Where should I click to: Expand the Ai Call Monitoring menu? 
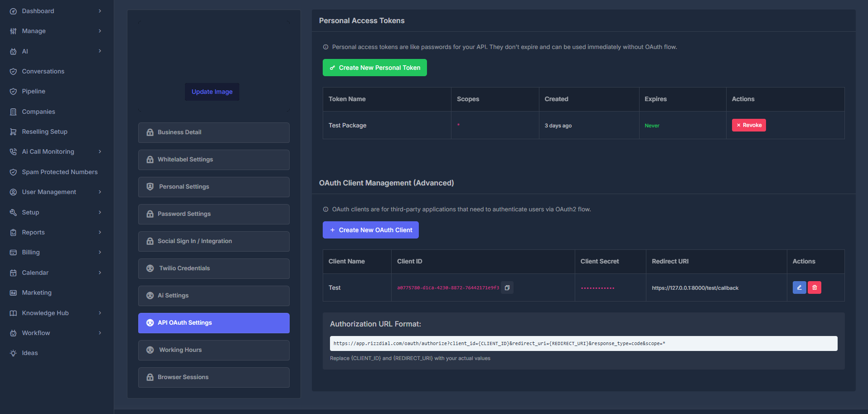tap(48, 151)
